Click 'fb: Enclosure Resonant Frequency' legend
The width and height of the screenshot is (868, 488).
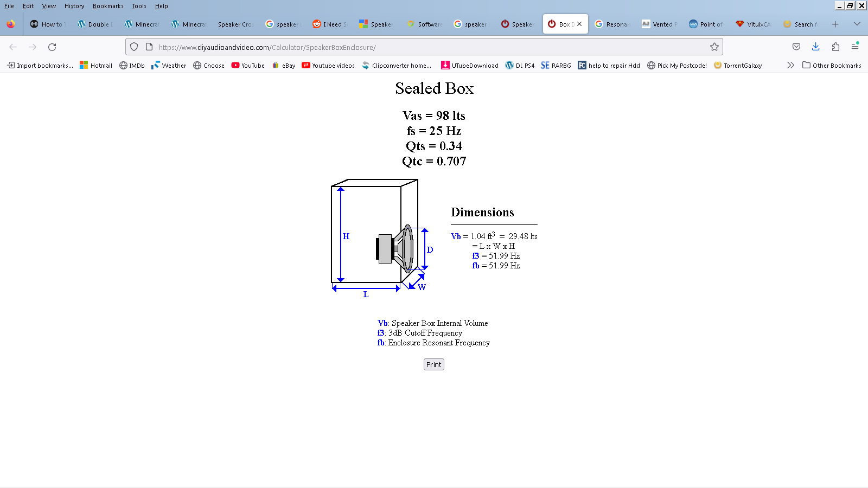[x=433, y=343]
